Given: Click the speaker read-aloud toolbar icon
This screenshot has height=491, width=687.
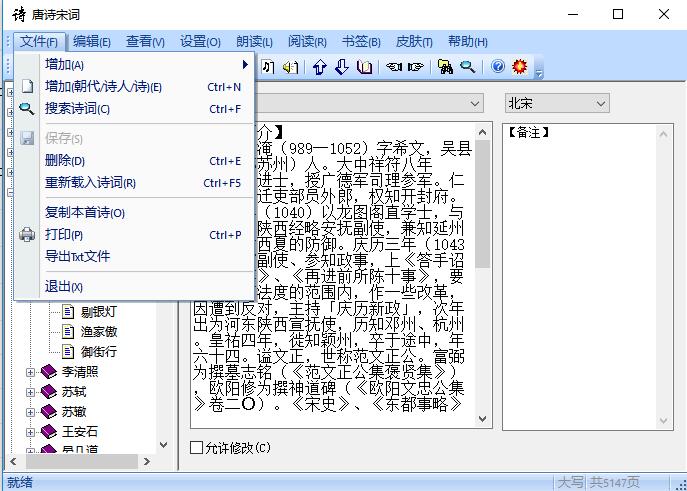Looking at the screenshot, I should pos(290,67).
